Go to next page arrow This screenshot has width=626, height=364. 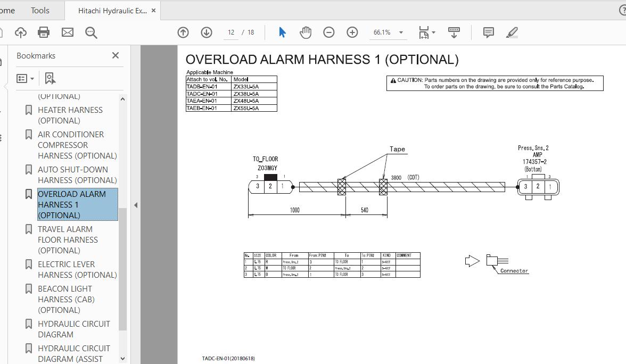pyautogui.click(x=207, y=32)
